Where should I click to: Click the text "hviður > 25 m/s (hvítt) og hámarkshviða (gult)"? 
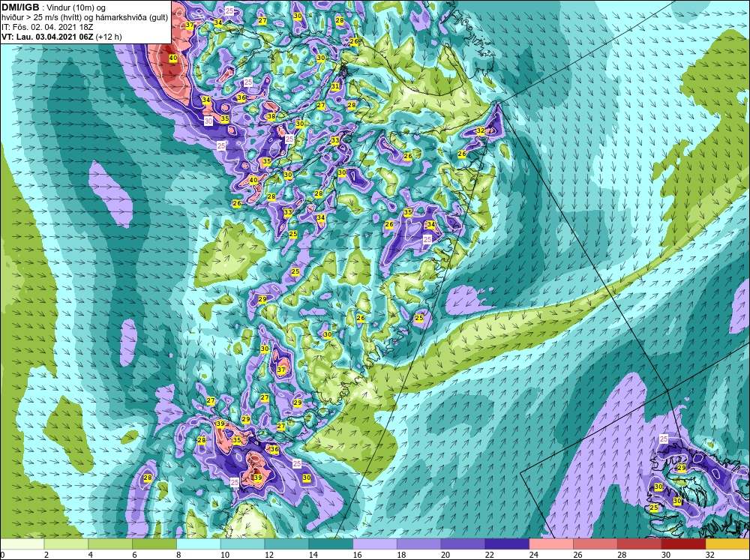[x=85, y=18]
